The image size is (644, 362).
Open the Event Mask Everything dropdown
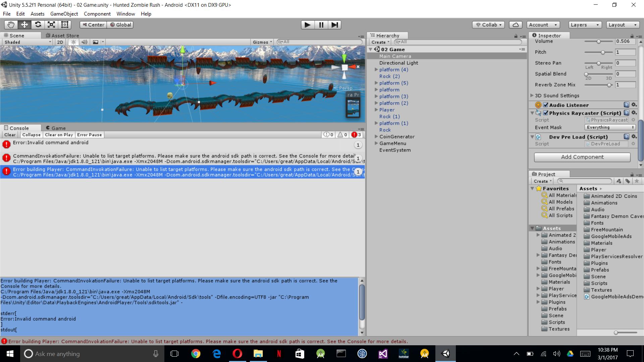pyautogui.click(x=610, y=127)
